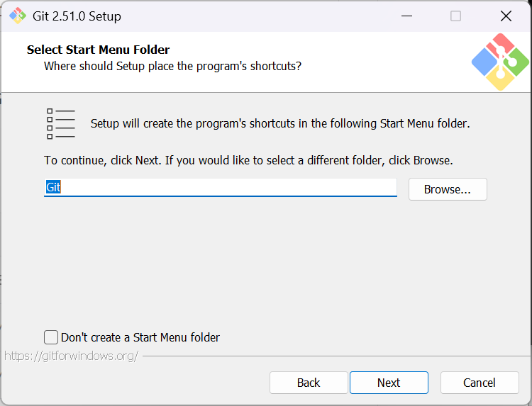Proceed by clicking the Next button
This screenshot has height=406, width=532.
389,383
